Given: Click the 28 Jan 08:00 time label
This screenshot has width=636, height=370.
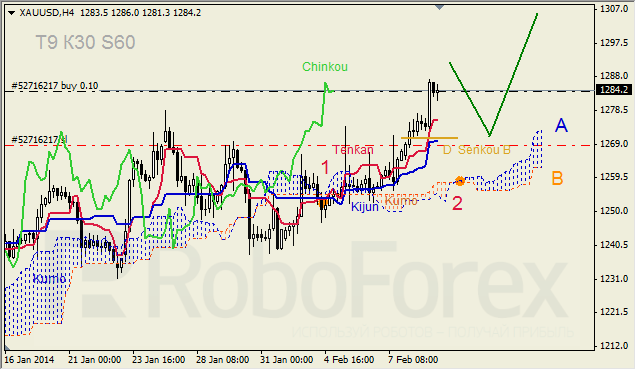Looking at the screenshot, I should (x=223, y=360).
